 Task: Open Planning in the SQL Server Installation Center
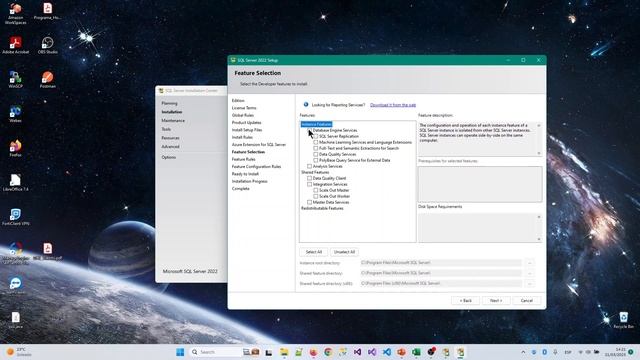(x=169, y=103)
